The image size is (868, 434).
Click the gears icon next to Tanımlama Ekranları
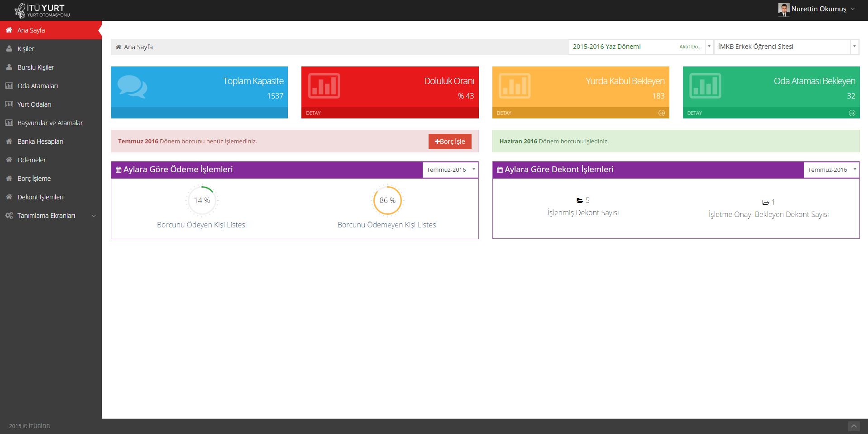pyautogui.click(x=9, y=216)
